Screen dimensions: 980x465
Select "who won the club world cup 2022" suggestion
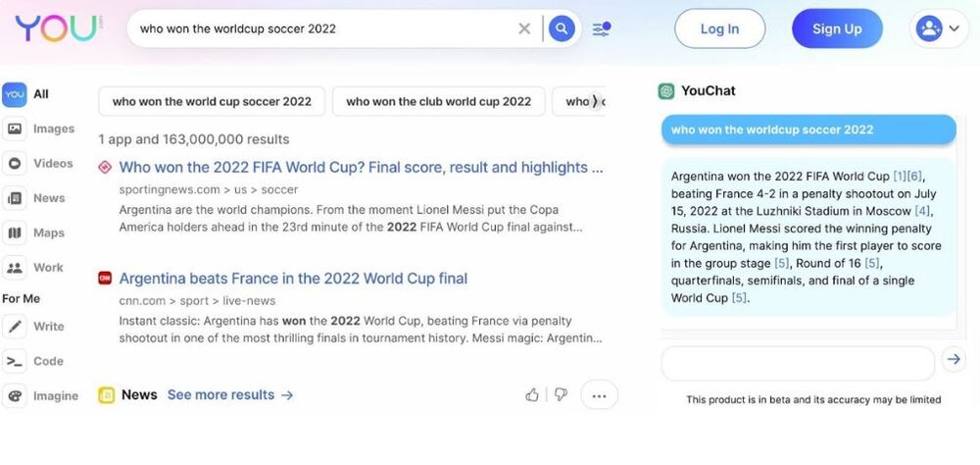pos(438,101)
